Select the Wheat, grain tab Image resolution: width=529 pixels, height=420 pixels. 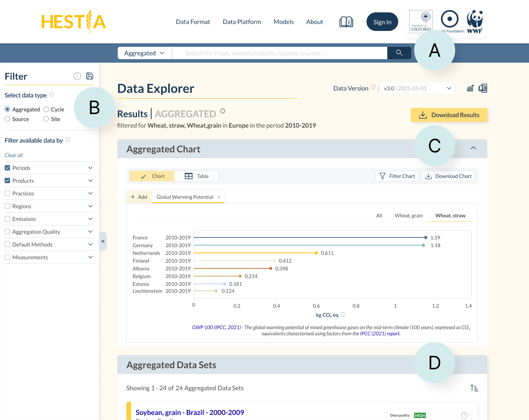pyautogui.click(x=409, y=215)
